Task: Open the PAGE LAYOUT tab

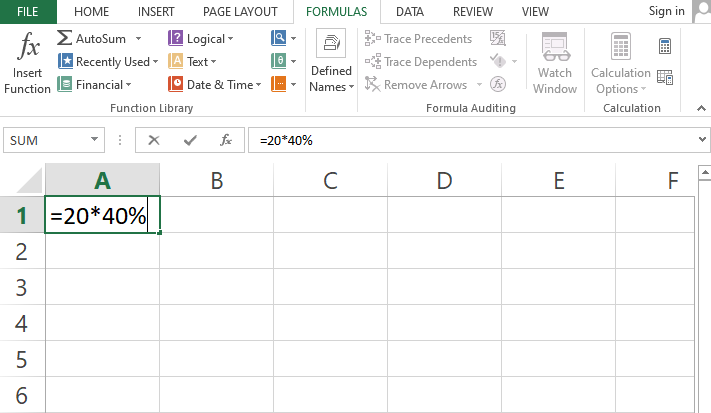Action: click(240, 12)
